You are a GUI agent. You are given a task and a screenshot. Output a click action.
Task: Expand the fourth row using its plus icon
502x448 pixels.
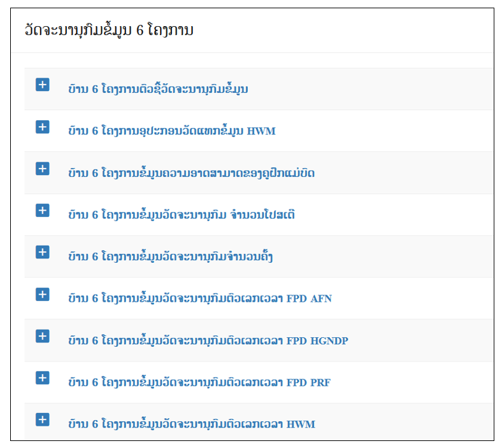pos(42,211)
